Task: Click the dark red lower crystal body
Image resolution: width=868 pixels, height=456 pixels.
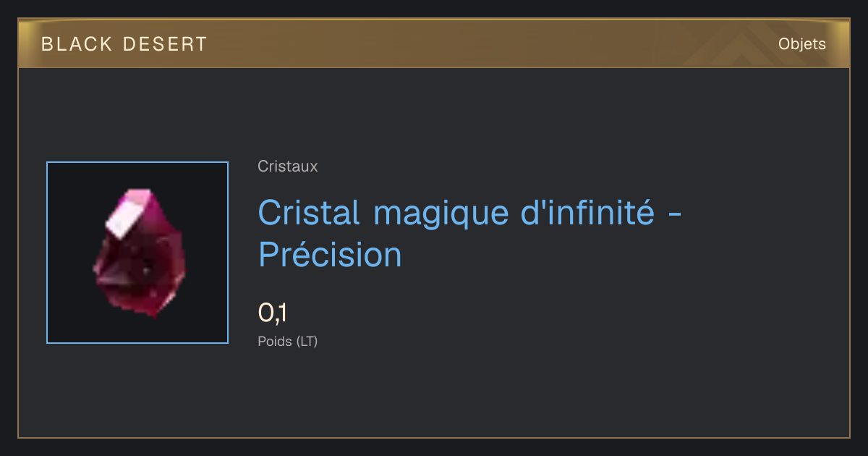Action: [x=141, y=279]
